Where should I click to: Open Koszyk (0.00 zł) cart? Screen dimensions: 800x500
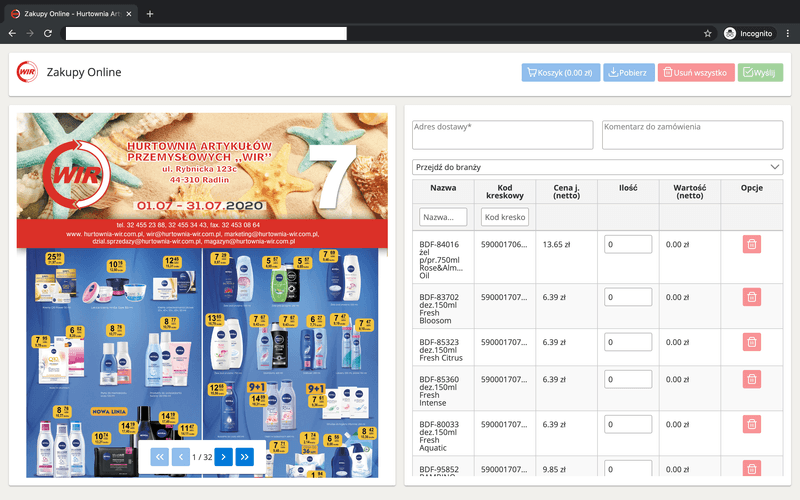click(x=561, y=72)
